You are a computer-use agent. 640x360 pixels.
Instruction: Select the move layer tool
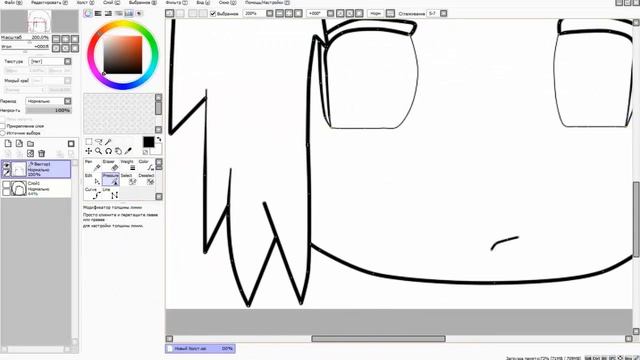click(89, 151)
